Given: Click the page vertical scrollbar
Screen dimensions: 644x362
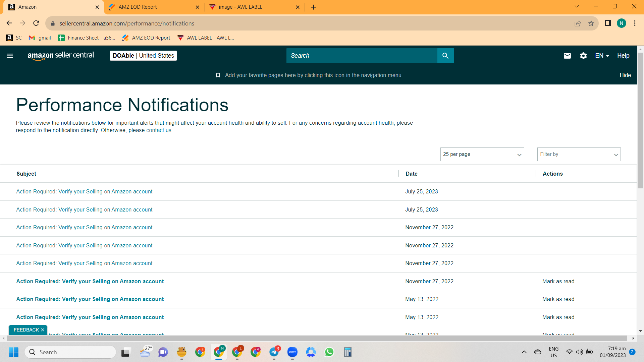Looking at the screenshot, I should click(x=640, y=121).
